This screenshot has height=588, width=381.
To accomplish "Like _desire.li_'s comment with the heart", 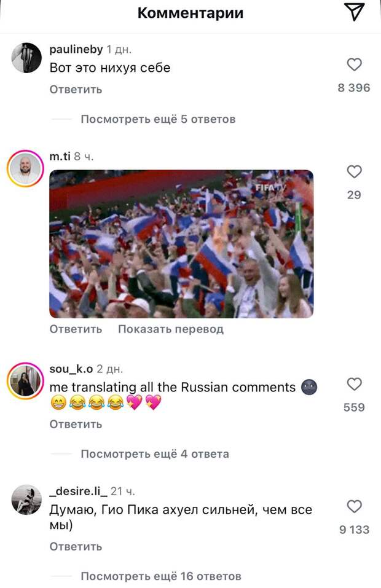I will 354,507.
